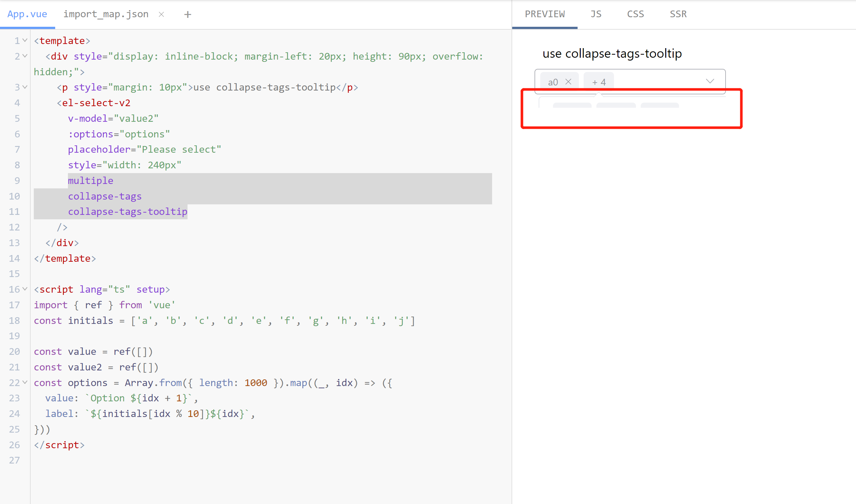Remove the a0 tag from select
The width and height of the screenshot is (856, 504).
tap(568, 82)
